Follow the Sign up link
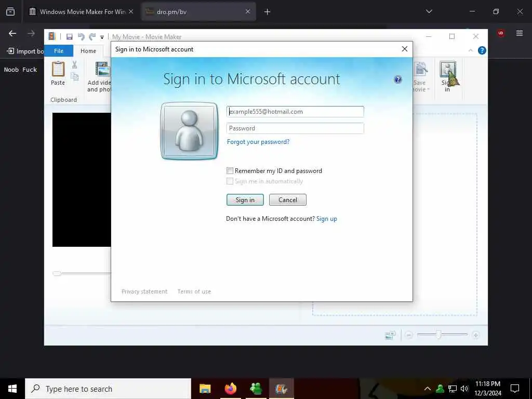 (x=327, y=219)
